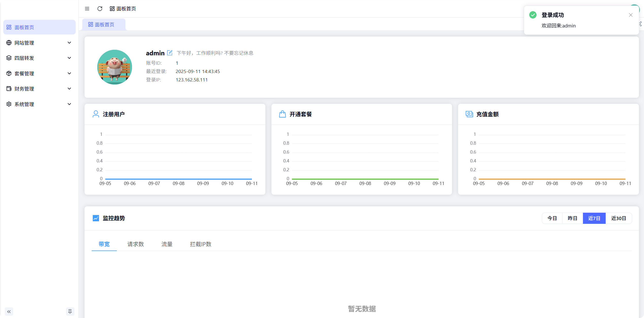644x318 pixels.
Task: Select the 近30日 button
Action: [619, 218]
